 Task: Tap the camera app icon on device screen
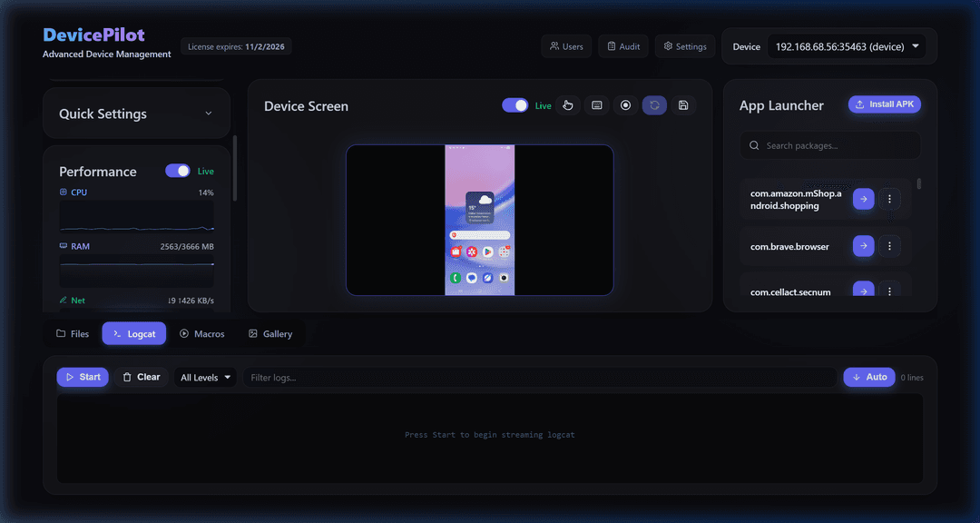(503, 277)
